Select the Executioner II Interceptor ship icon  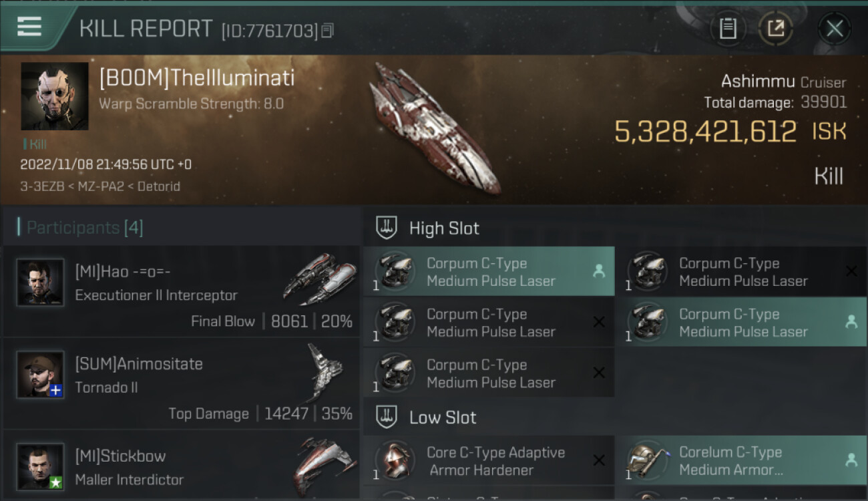(319, 279)
